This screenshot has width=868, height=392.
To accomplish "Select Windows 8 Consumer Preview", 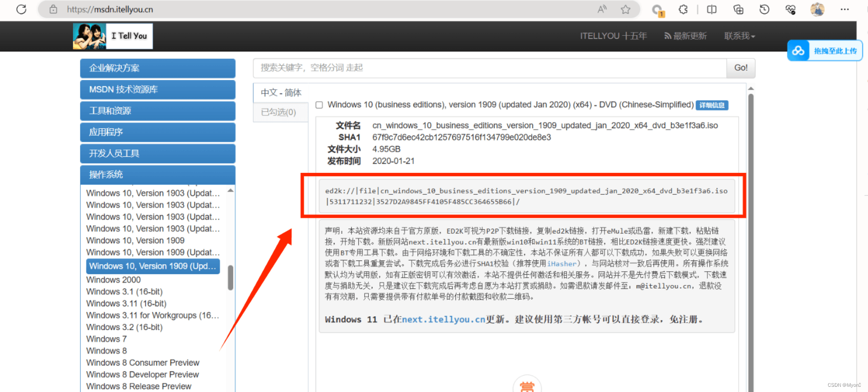I will click(143, 363).
